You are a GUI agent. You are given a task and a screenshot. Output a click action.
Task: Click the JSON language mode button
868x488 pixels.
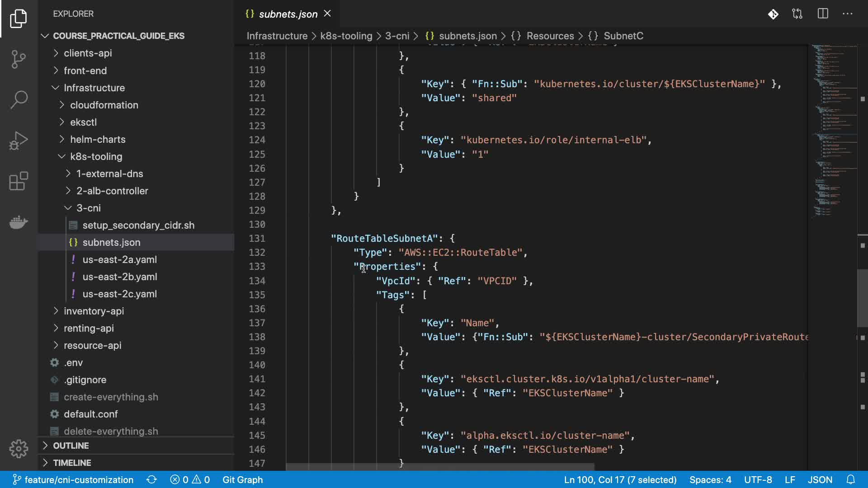tap(820, 479)
